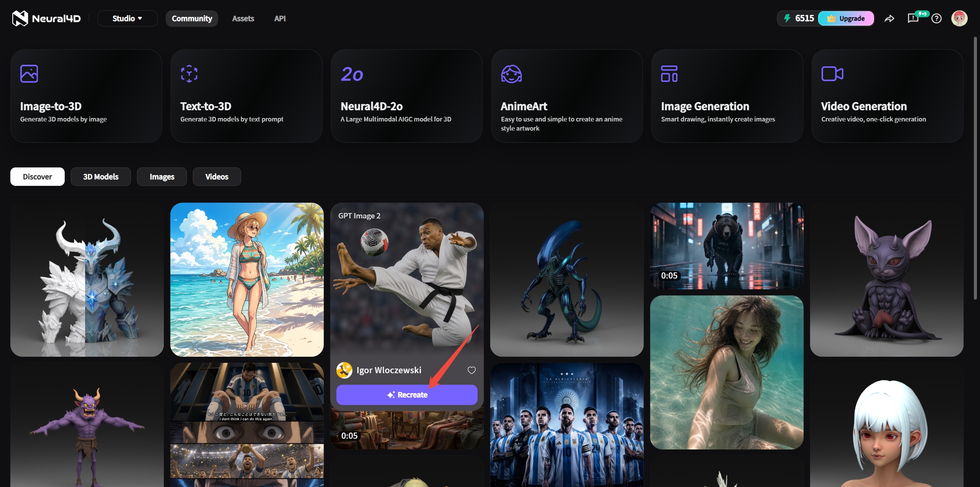
Task: Click the AnimeArt face icon
Action: (511, 74)
